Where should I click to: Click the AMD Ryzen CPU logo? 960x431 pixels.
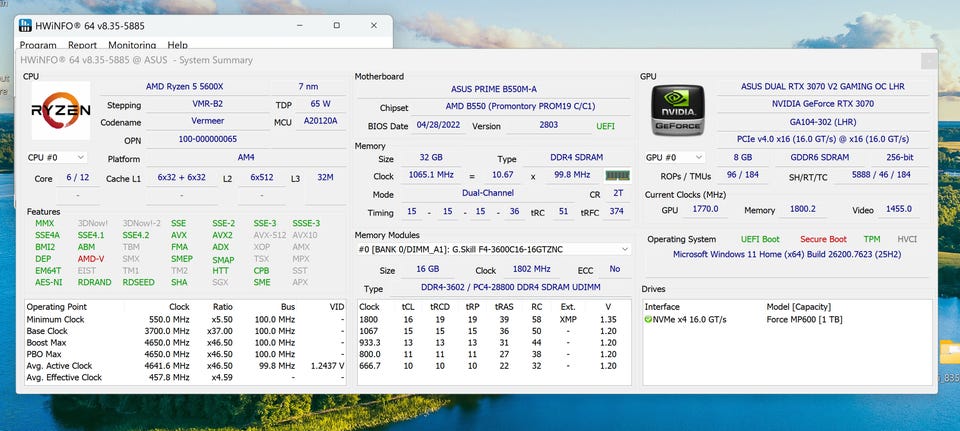pyautogui.click(x=61, y=109)
